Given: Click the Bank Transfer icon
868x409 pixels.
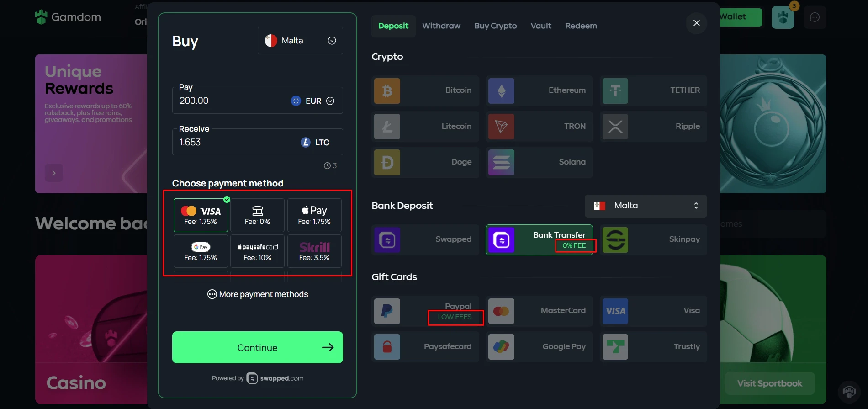Looking at the screenshot, I should tap(501, 240).
